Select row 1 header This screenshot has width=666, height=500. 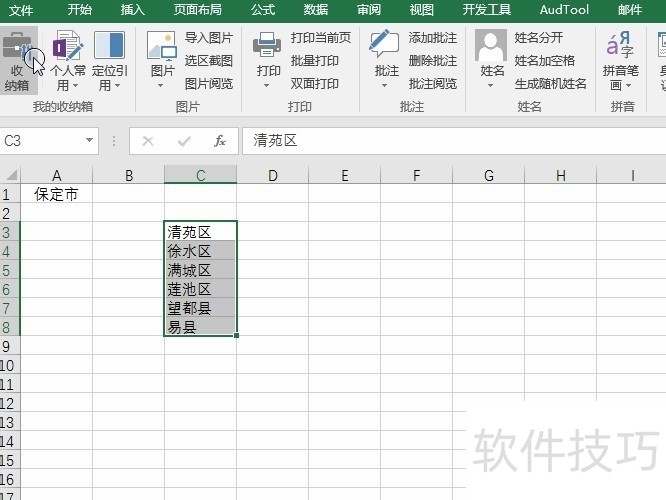[10, 194]
